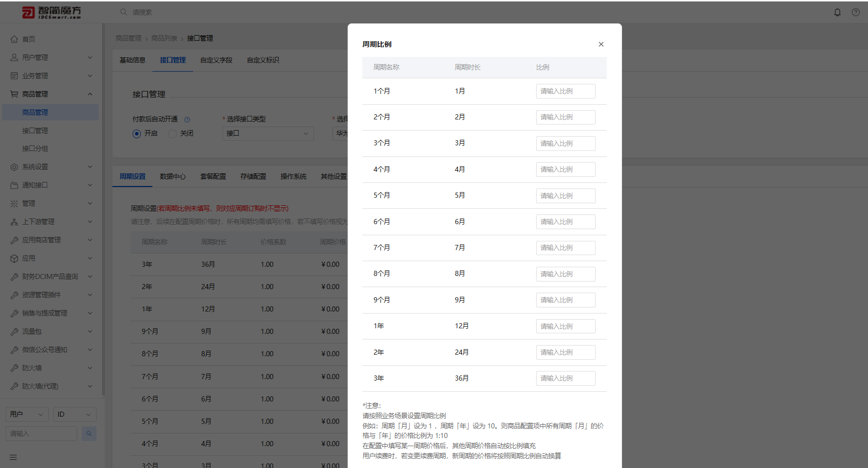Click the 智简魔方 logo
The width and height of the screenshot is (868, 468).
pos(51,12)
